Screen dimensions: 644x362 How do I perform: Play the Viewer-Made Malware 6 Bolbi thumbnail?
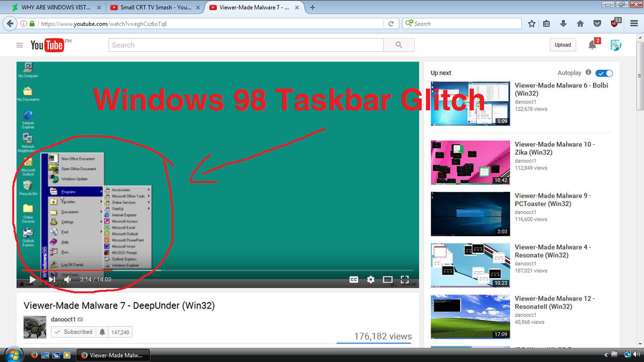click(469, 103)
